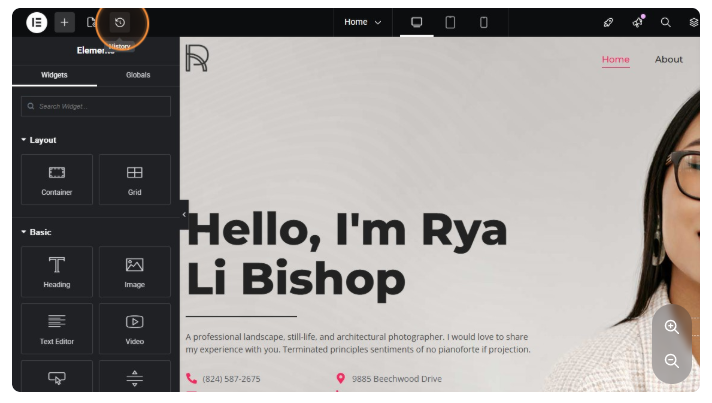Switch to the Widgets tab
Viewport: 712px width, 403px height.
point(55,75)
